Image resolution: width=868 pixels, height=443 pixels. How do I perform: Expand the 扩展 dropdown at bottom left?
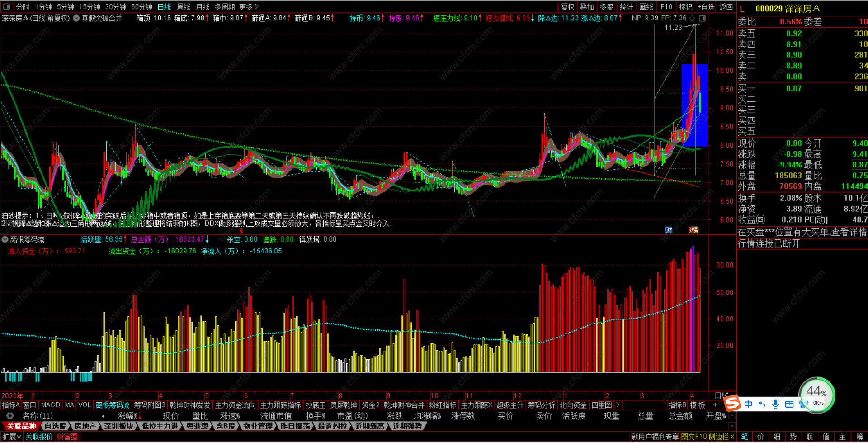(12, 437)
